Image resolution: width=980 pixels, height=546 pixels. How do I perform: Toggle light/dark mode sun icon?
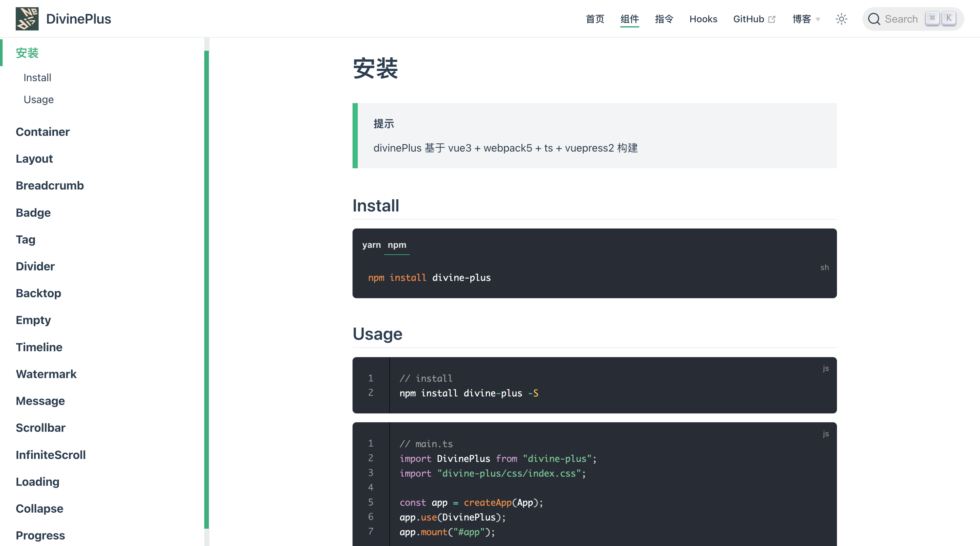(841, 19)
